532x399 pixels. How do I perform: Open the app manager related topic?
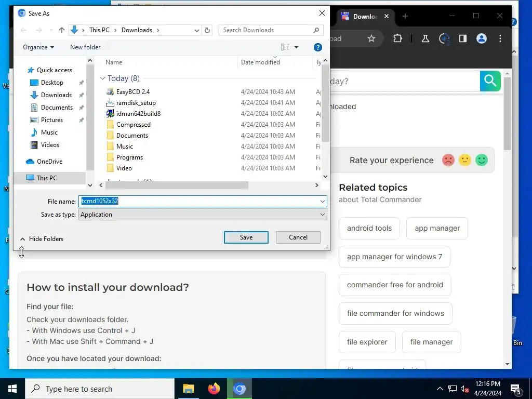pyautogui.click(x=437, y=229)
